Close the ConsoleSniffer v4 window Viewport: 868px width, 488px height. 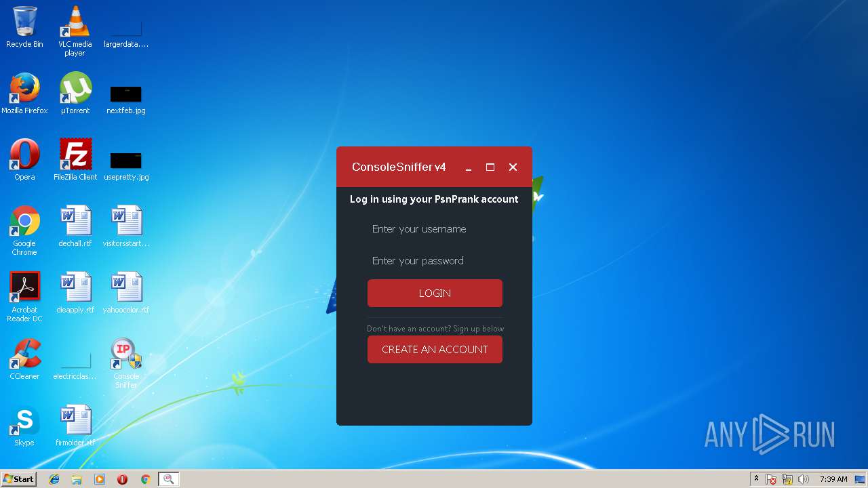(x=513, y=167)
